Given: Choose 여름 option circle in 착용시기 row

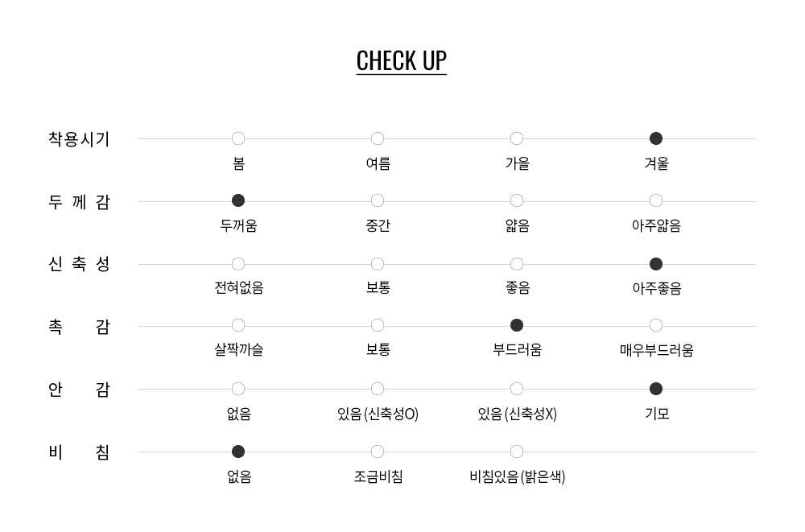Looking at the screenshot, I should [378, 138].
